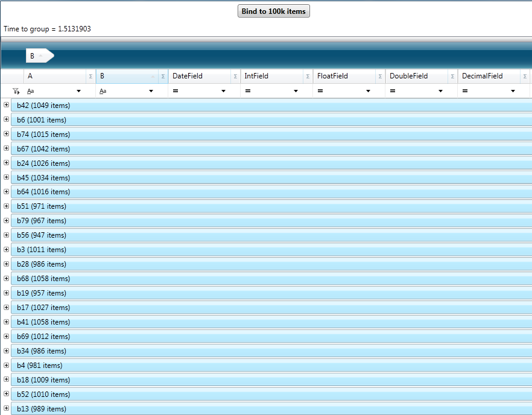Screen dimensions: 532x415
Task: Click the FloatField sigma summary icon
Action: [380, 77]
